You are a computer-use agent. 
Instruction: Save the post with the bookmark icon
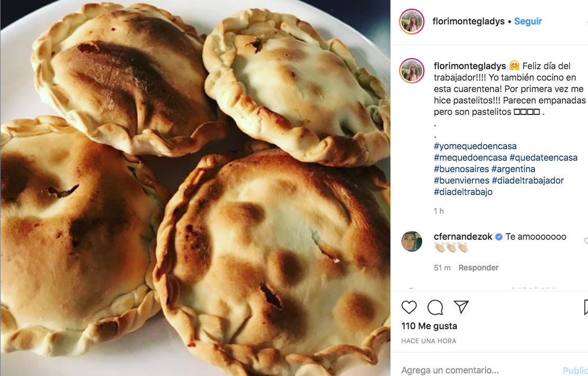tap(586, 307)
